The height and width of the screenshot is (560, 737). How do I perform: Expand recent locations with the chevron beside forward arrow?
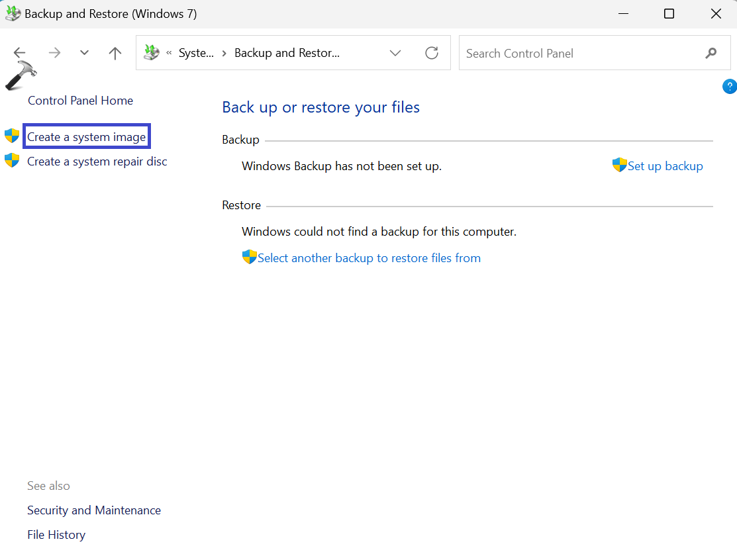pyautogui.click(x=83, y=52)
